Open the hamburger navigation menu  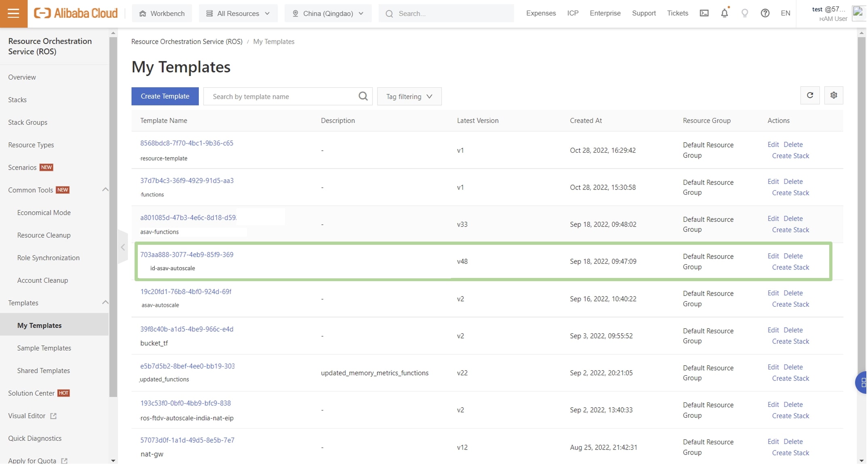pos(13,13)
